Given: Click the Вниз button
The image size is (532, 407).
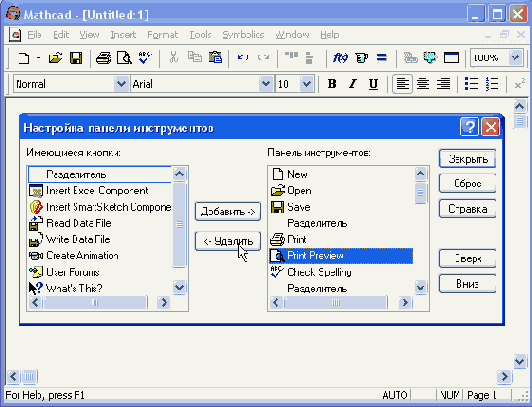Looking at the screenshot, I should click(467, 284).
